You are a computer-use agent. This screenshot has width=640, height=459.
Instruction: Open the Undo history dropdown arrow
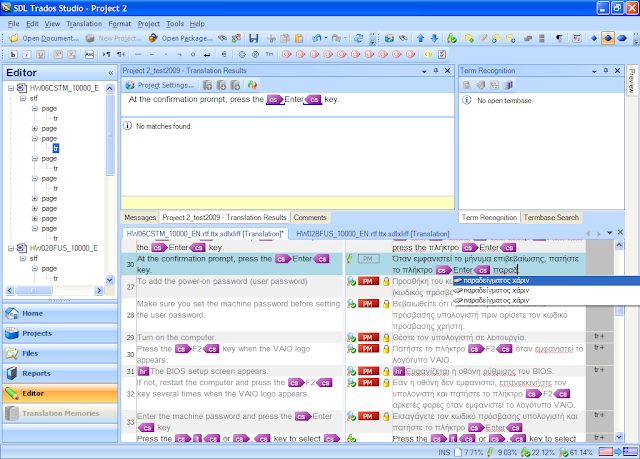coord(326,38)
